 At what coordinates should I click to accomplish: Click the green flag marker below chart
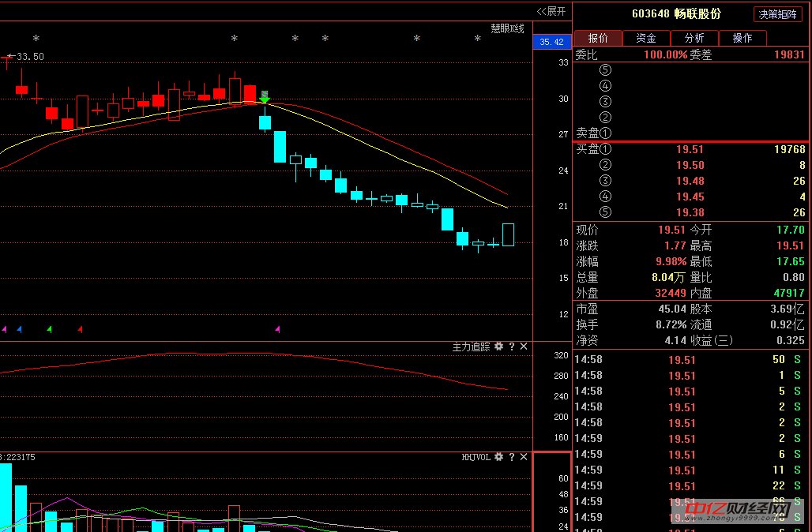pyautogui.click(x=50, y=328)
